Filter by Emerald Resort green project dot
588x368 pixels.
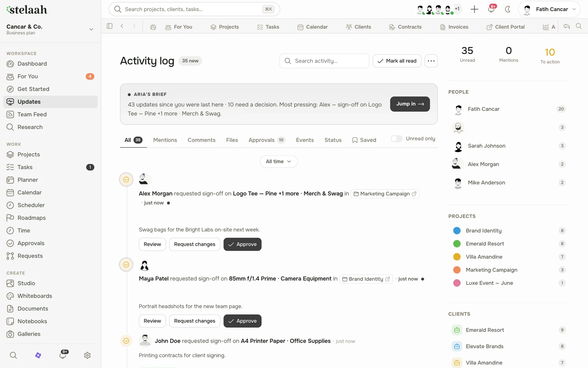[x=457, y=243]
